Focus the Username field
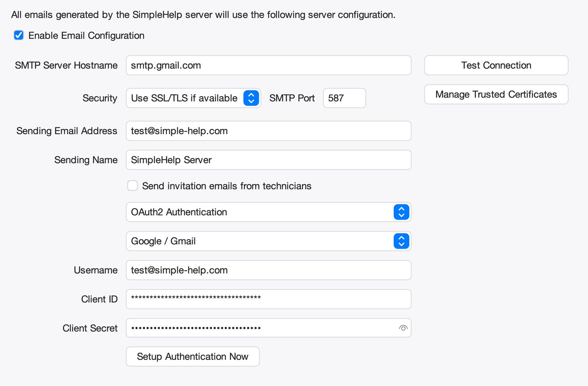Viewport: 588px width, 386px height. 269,270
